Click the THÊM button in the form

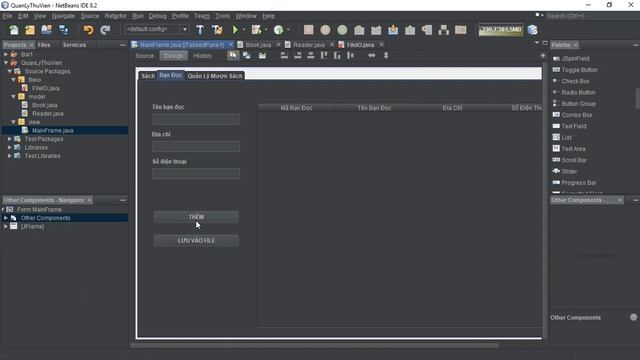196,217
